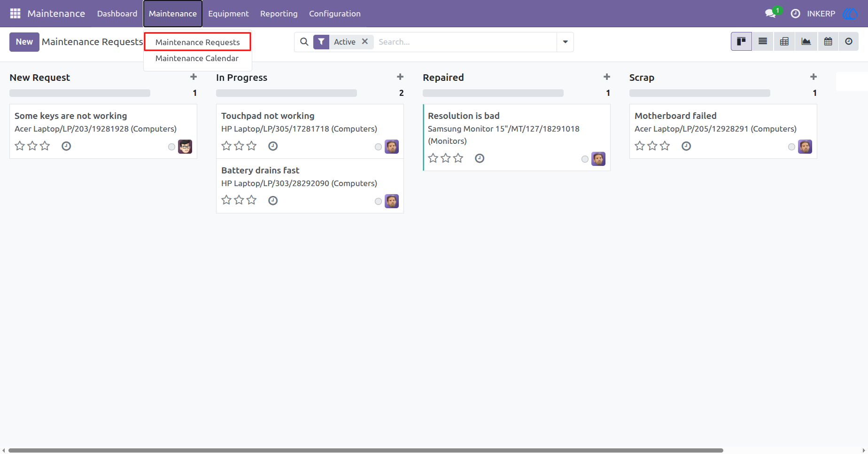Click the In Progress column progress bar
This screenshot has height=454, width=868.
coord(287,93)
